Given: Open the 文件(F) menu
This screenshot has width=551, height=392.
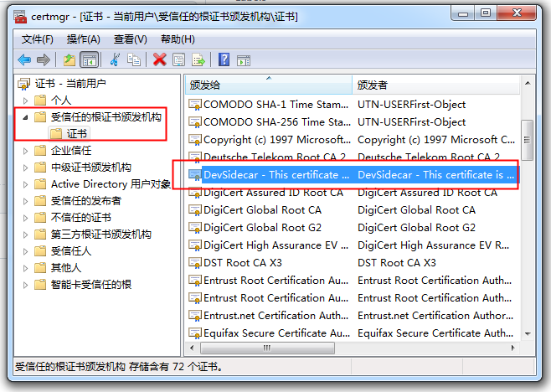Looking at the screenshot, I should click(x=37, y=39).
